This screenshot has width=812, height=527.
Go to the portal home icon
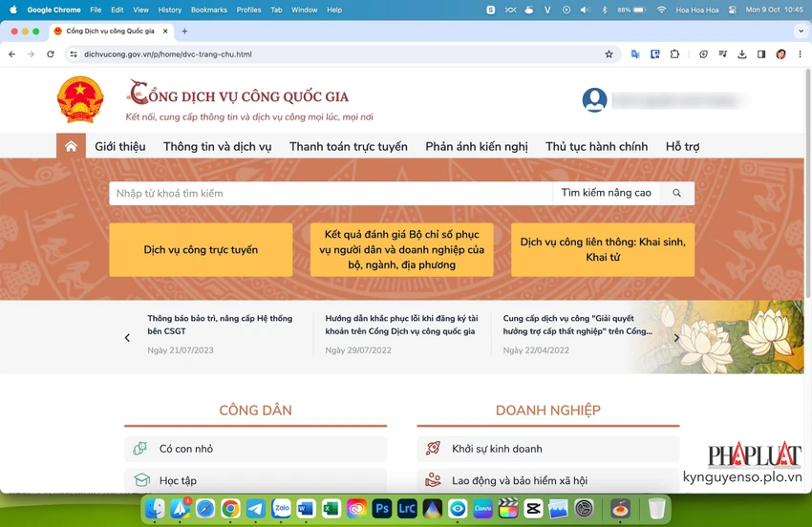[x=71, y=146]
